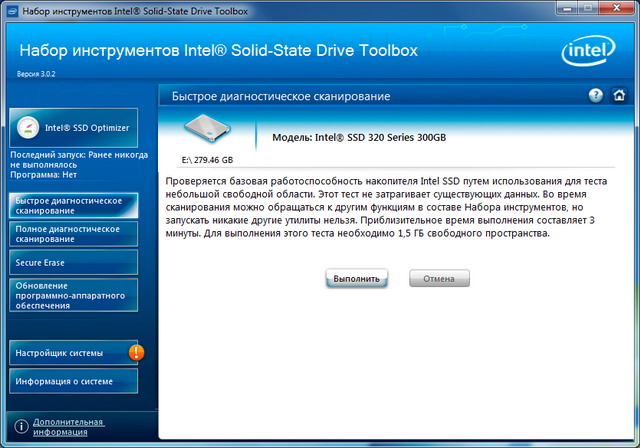Image resolution: width=640 pixels, height=448 pixels.
Task: Open Настройщик системы
Action: click(x=73, y=353)
